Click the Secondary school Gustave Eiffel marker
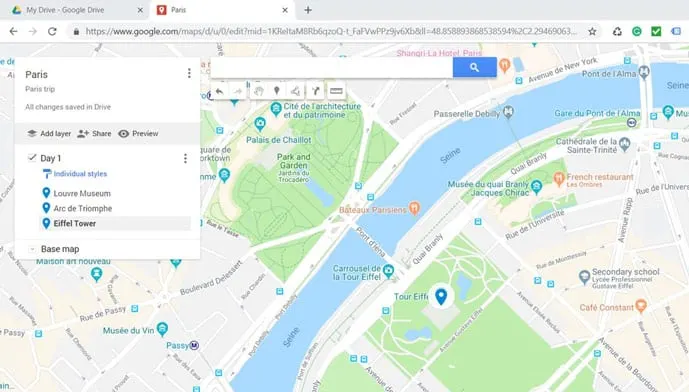 (584, 277)
